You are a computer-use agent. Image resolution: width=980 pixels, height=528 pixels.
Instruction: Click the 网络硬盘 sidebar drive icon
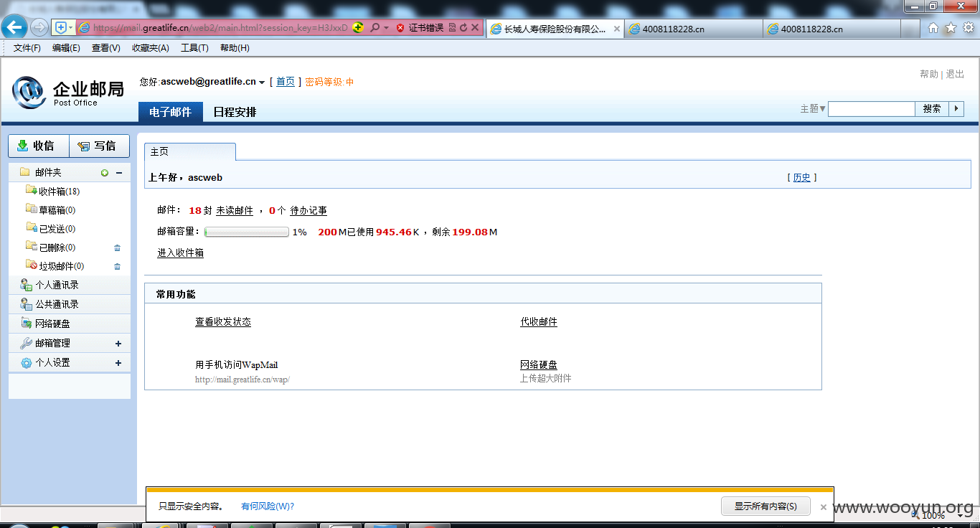(26, 324)
